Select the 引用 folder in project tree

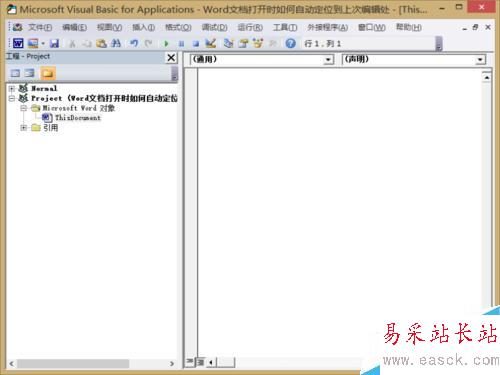coord(50,128)
